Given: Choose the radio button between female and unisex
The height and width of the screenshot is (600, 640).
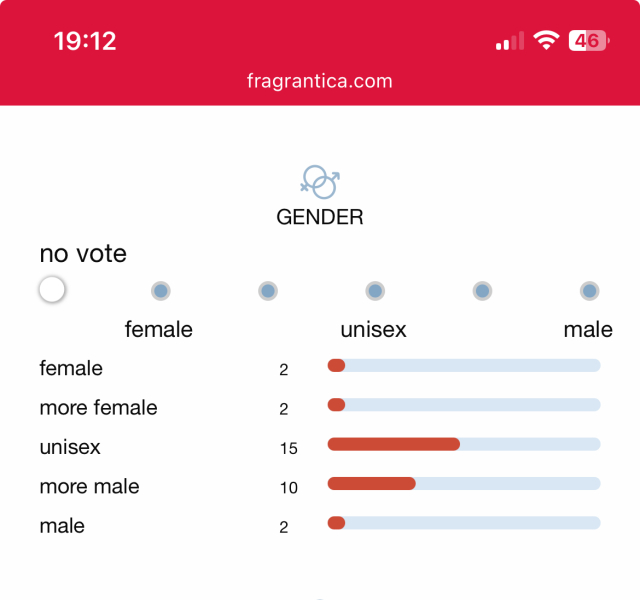Looking at the screenshot, I should coord(268,291).
